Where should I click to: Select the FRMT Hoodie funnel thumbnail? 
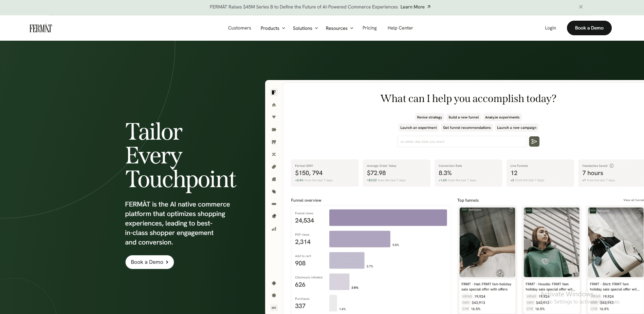(x=551, y=242)
